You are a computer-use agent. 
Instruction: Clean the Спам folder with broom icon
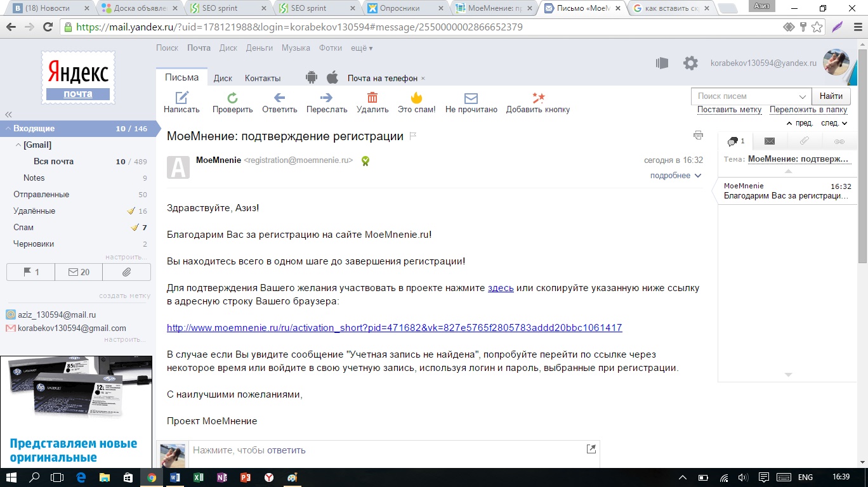(x=135, y=228)
